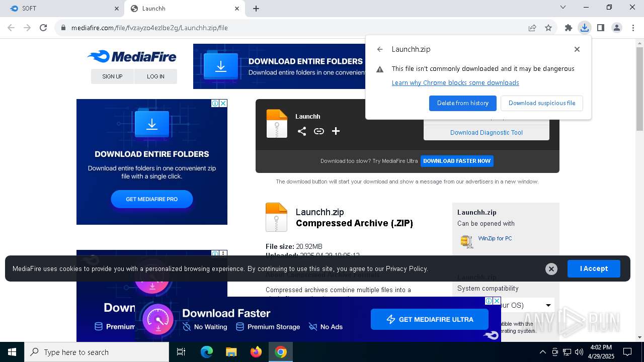Click the site lock icon in the address bar

(x=63, y=28)
